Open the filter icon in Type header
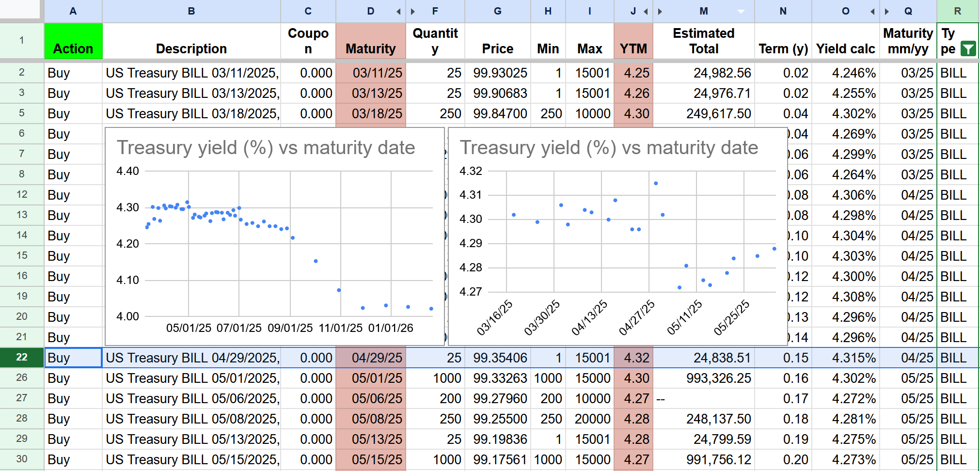980x471 pixels. [x=968, y=49]
